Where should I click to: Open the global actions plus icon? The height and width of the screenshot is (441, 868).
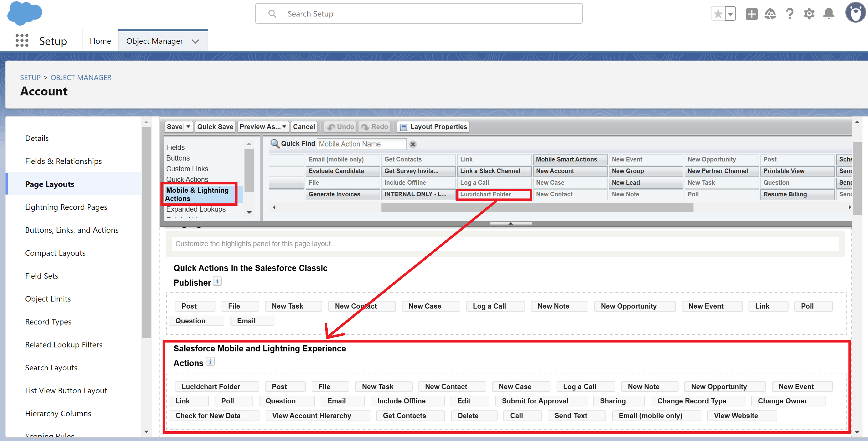point(752,14)
